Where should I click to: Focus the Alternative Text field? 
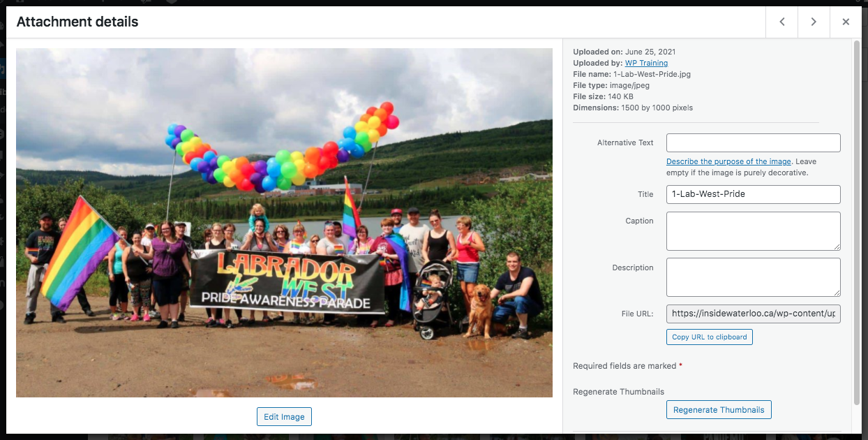[754, 143]
